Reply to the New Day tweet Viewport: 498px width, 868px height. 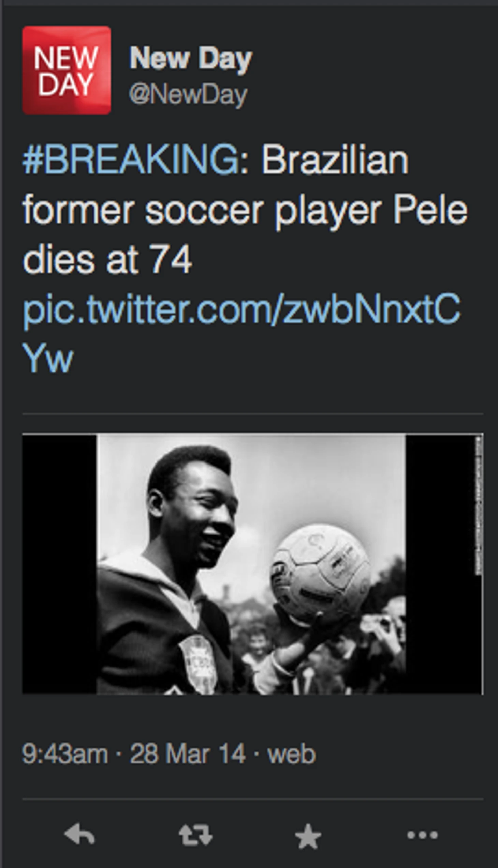pos(79,835)
